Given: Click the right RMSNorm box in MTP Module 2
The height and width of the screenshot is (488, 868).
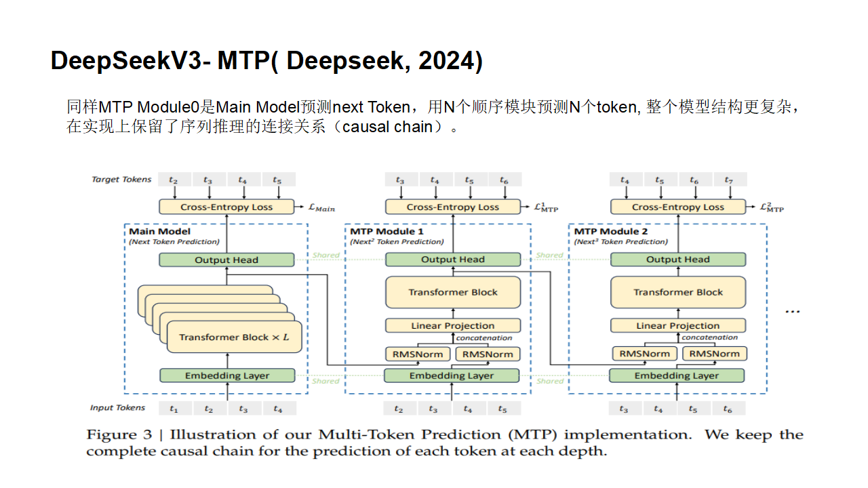Looking at the screenshot, I should [x=714, y=354].
